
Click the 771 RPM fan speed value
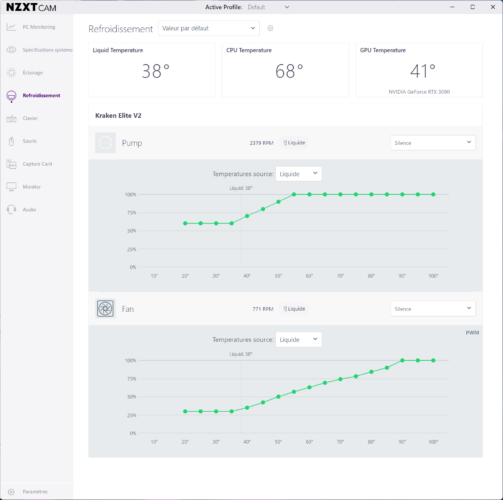click(263, 309)
